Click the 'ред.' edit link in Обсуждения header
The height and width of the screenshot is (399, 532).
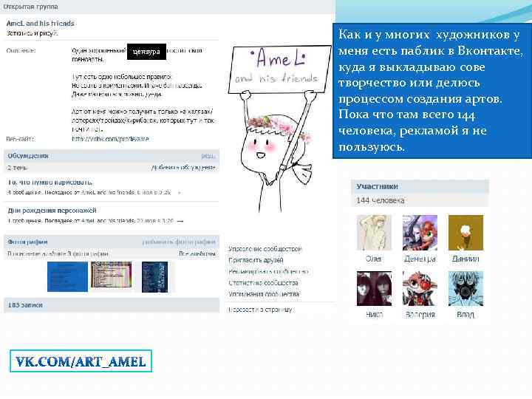208,156
